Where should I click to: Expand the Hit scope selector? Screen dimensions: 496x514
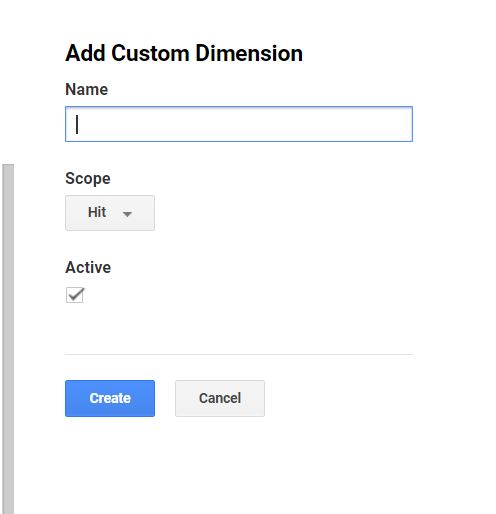(110, 213)
